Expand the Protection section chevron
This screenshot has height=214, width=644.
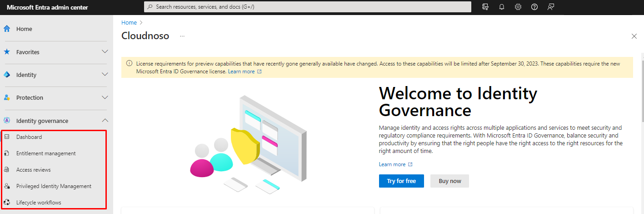pos(105,97)
